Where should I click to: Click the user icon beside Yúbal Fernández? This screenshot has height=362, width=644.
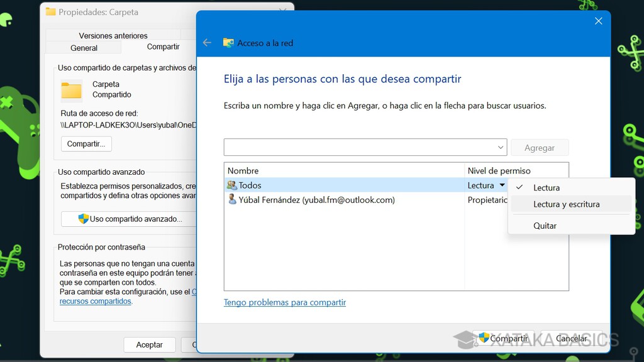[x=231, y=200]
